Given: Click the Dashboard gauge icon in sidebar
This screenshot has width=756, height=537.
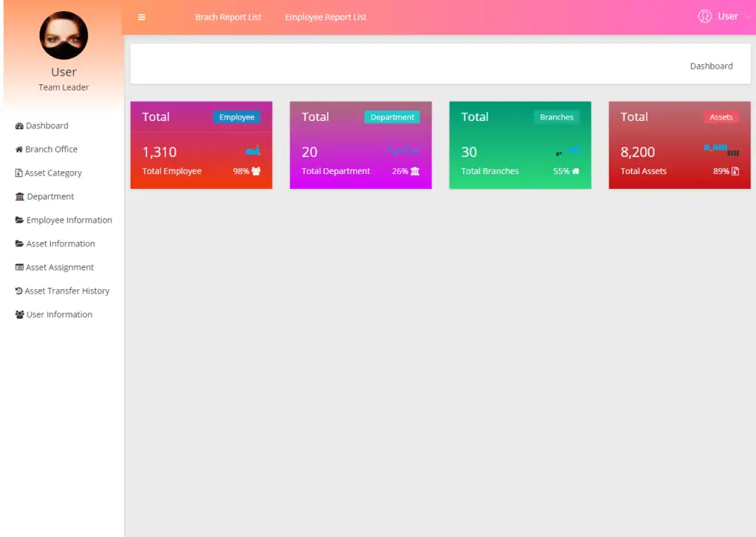Looking at the screenshot, I should [19, 126].
